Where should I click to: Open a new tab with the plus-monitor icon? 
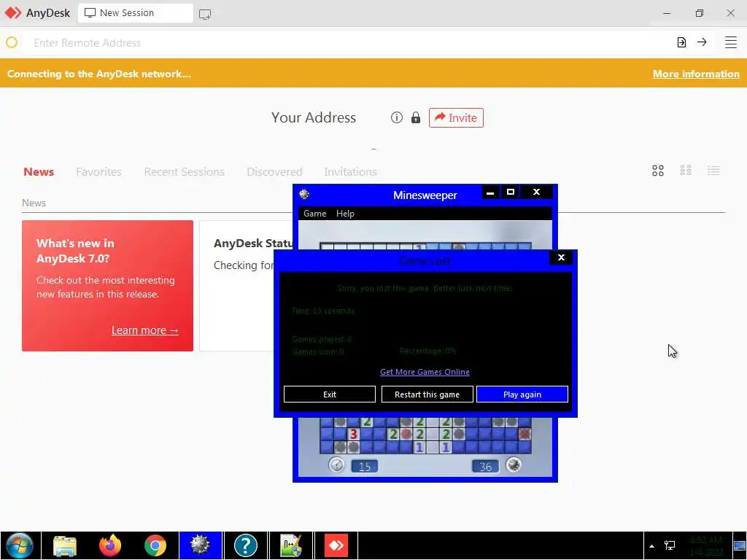(205, 14)
